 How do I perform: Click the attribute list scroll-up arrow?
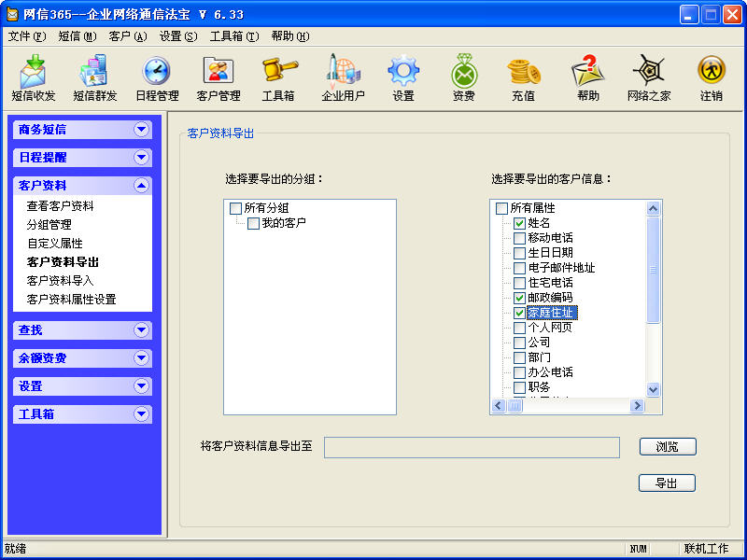tap(653, 208)
